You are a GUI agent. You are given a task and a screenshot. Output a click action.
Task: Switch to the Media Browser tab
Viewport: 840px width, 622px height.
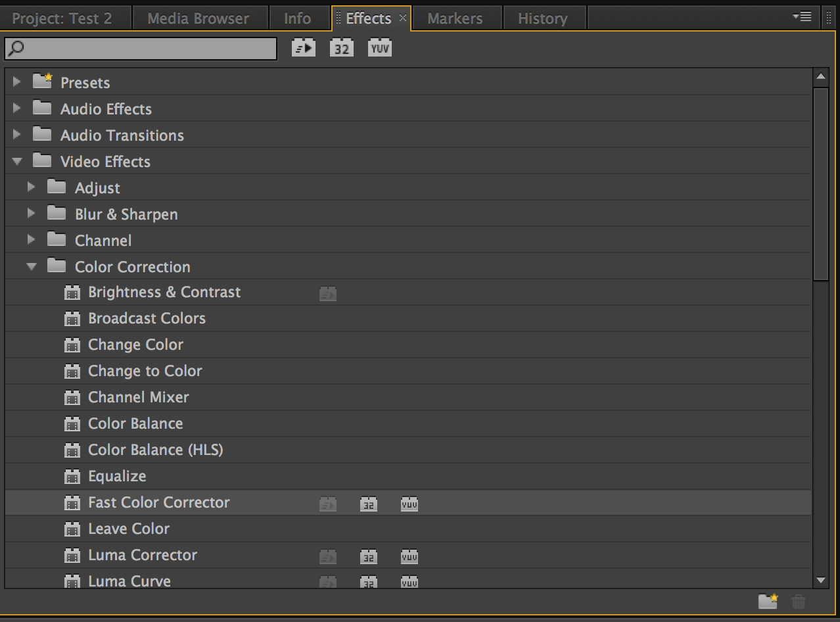[198, 18]
